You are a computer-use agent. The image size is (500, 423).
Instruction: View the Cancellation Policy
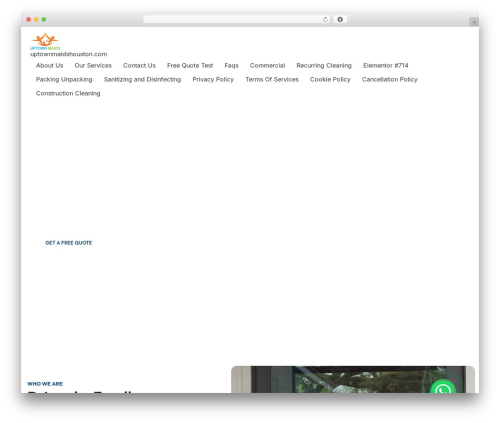(390, 80)
